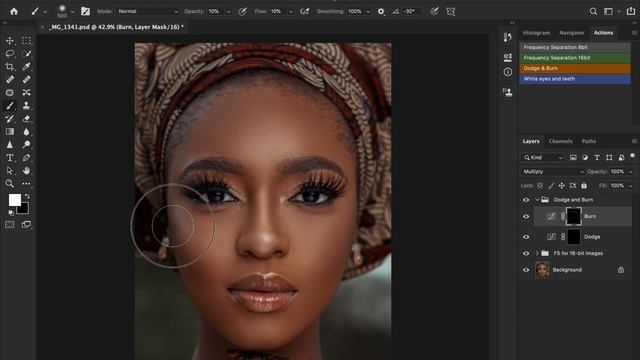The image size is (640, 360).
Task: Toggle pressure for size icon
Action: coord(435,11)
